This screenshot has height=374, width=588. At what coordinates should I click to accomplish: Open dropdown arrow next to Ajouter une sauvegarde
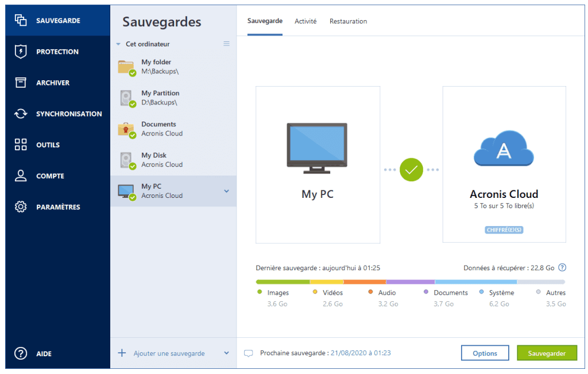[x=226, y=353]
